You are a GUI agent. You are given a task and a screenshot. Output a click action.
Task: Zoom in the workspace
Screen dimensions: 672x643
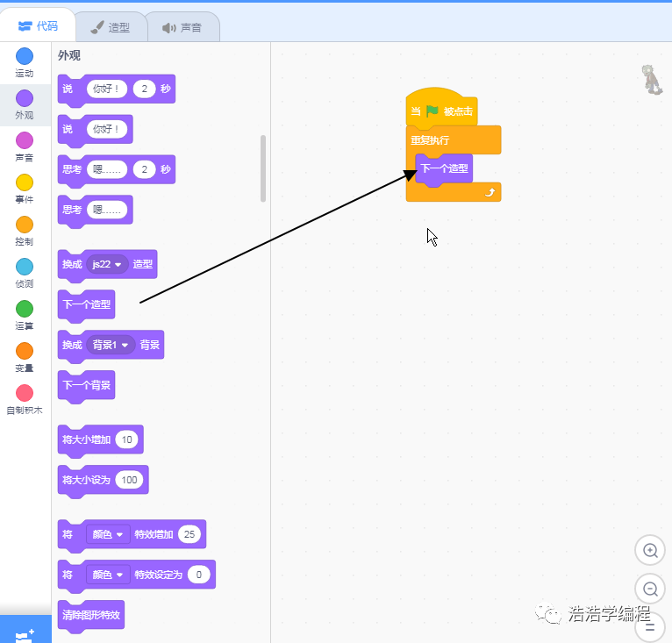pos(650,550)
